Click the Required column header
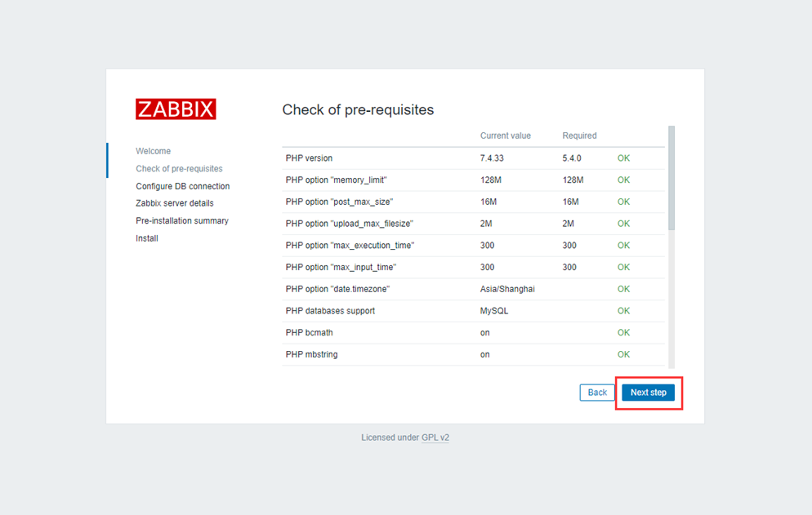 (x=579, y=135)
